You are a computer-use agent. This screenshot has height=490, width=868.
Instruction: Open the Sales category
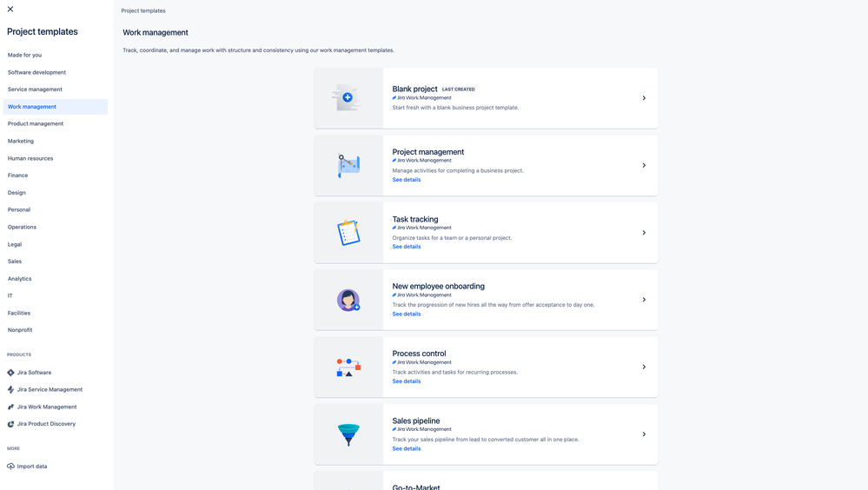click(x=15, y=261)
